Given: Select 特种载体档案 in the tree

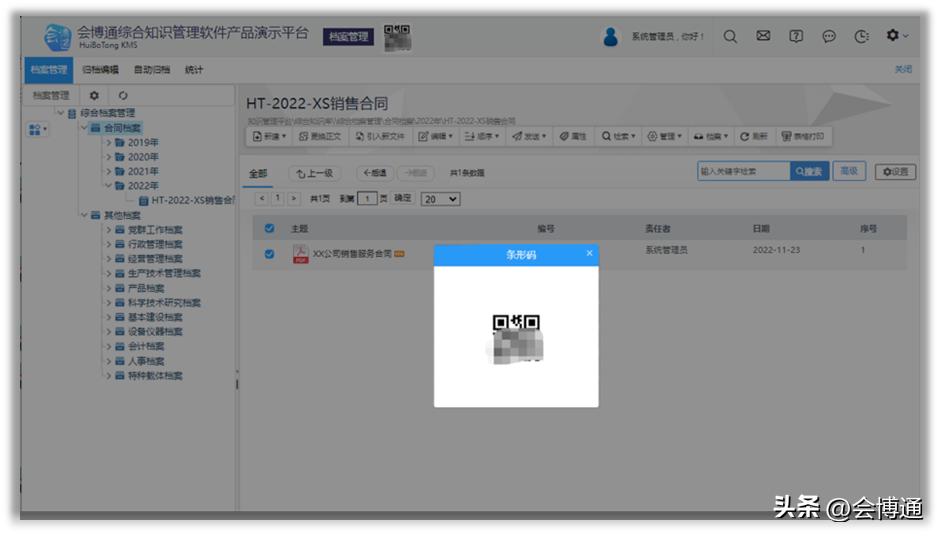Looking at the screenshot, I should click(155, 375).
